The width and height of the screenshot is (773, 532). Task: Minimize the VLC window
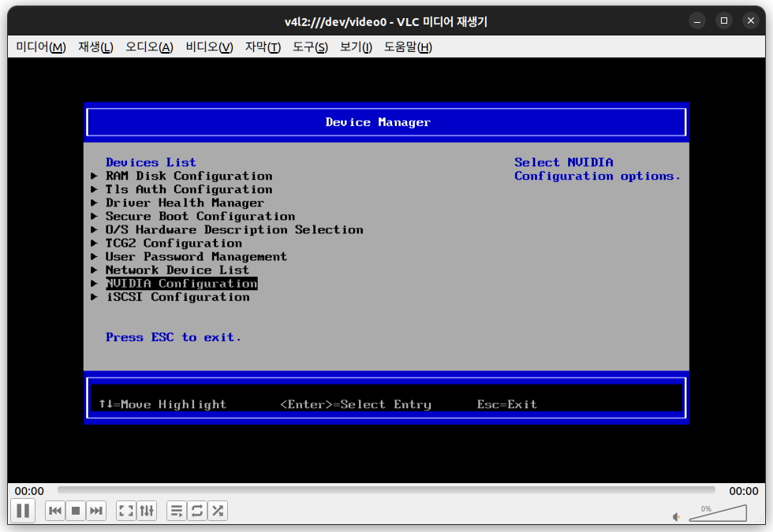coord(697,21)
